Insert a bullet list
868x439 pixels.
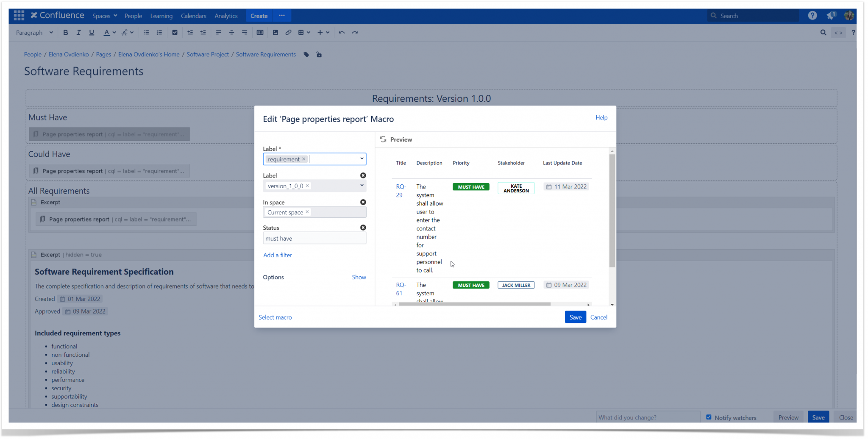(146, 32)
